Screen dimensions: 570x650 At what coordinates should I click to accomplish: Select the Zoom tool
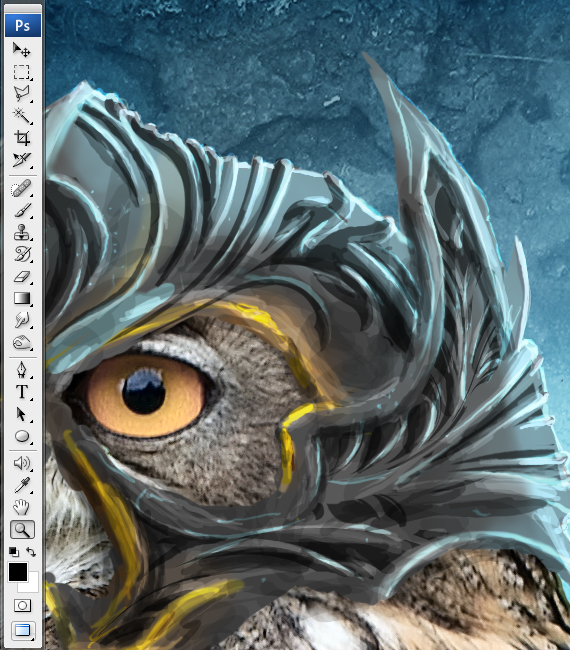coord(22,529)
